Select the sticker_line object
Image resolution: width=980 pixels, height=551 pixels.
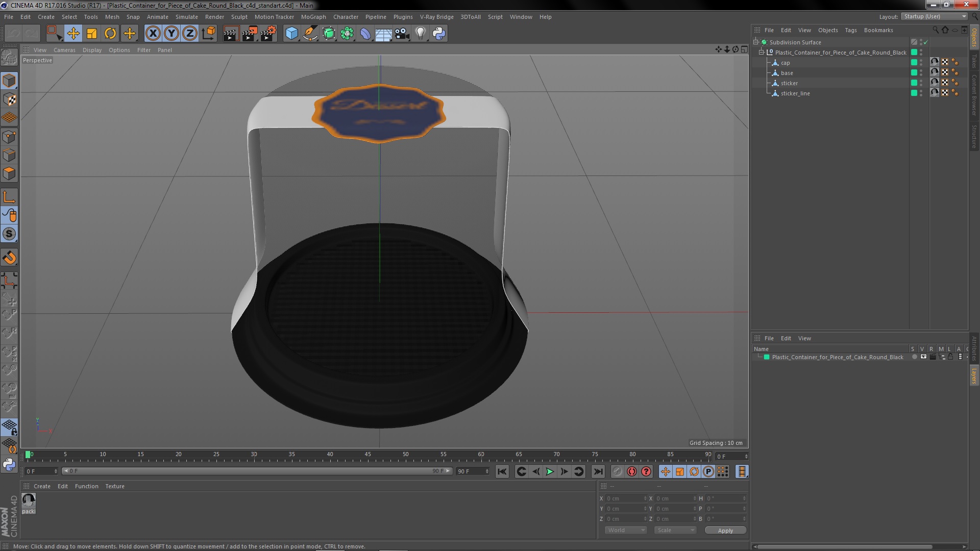795,93
